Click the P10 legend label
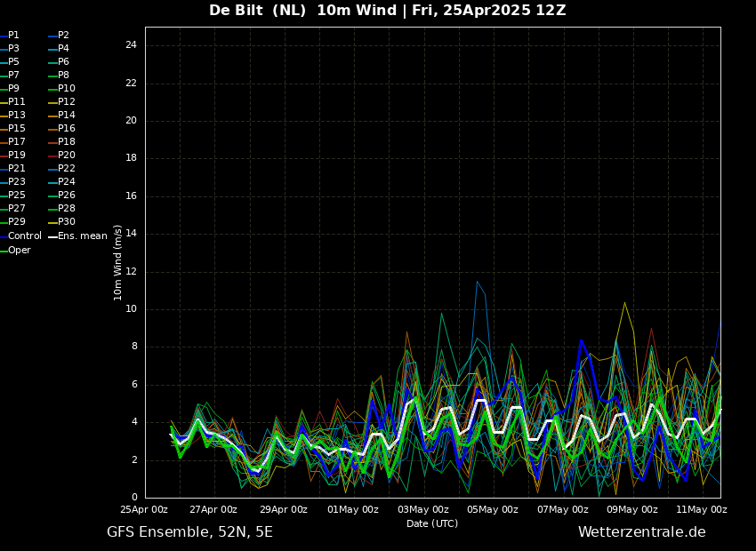This screenshot has height=551, width=756. (x=66, y=89)
